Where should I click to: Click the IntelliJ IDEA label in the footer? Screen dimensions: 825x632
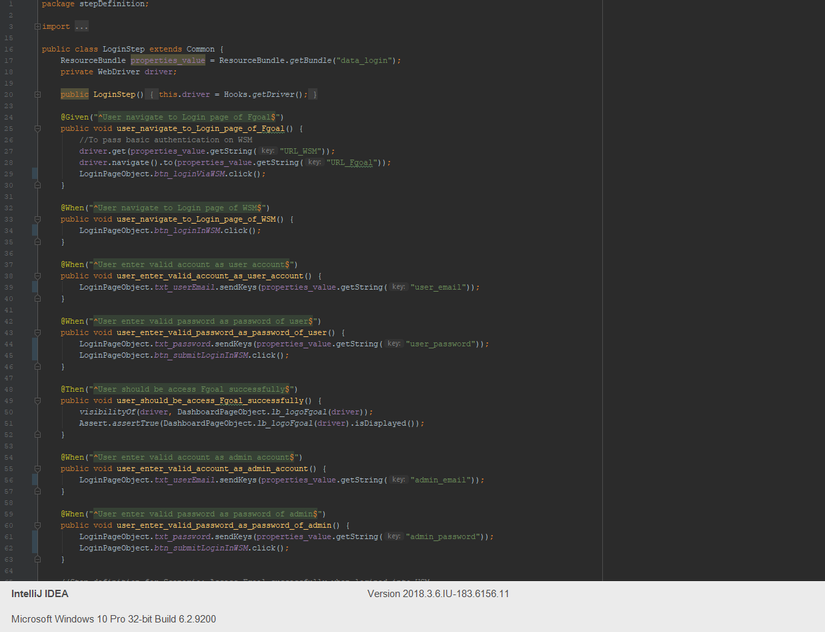click(40, 594)
